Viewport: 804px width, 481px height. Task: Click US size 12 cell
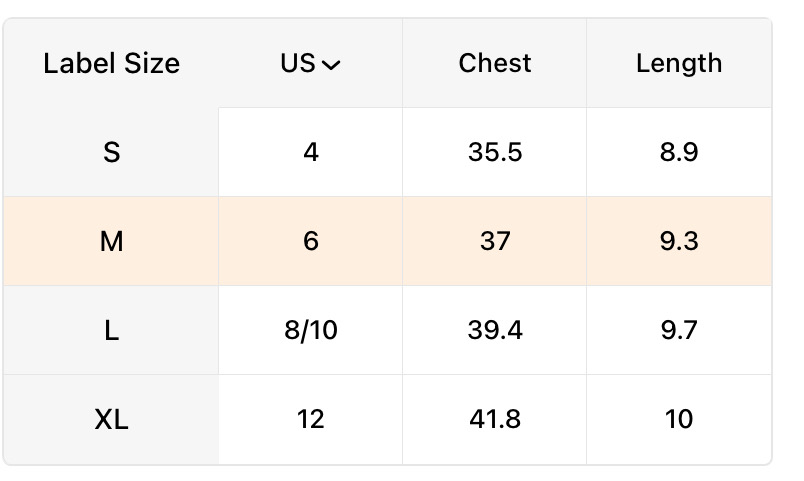[x=311, y=419]
